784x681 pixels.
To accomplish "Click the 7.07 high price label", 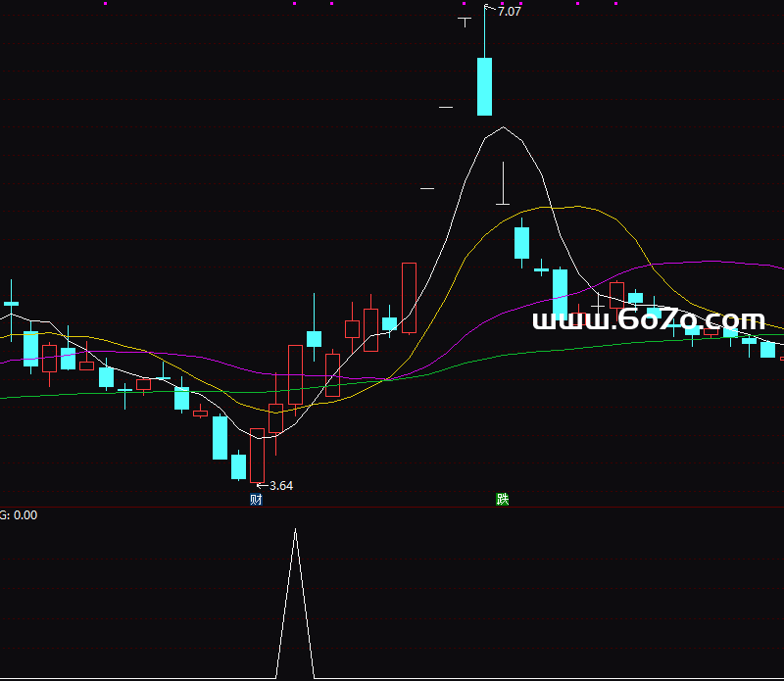I will tap(509, 12).
